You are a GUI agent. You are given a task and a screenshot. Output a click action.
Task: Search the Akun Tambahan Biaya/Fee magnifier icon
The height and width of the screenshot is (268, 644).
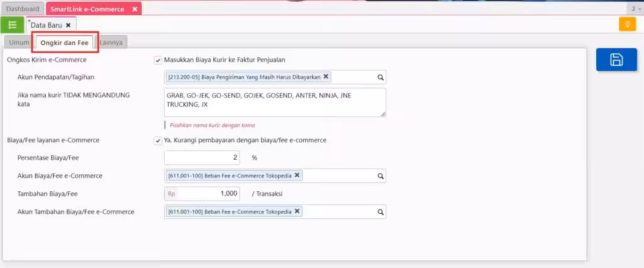[x=380, y=212]
